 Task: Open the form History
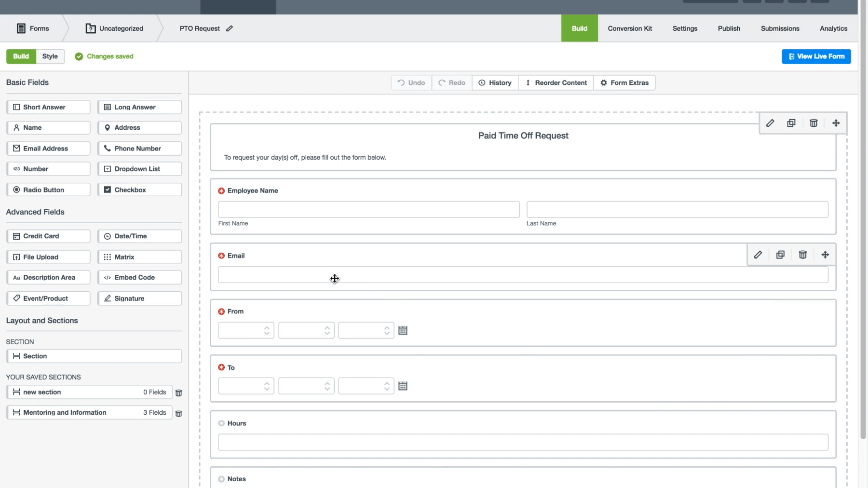[495, 82]
